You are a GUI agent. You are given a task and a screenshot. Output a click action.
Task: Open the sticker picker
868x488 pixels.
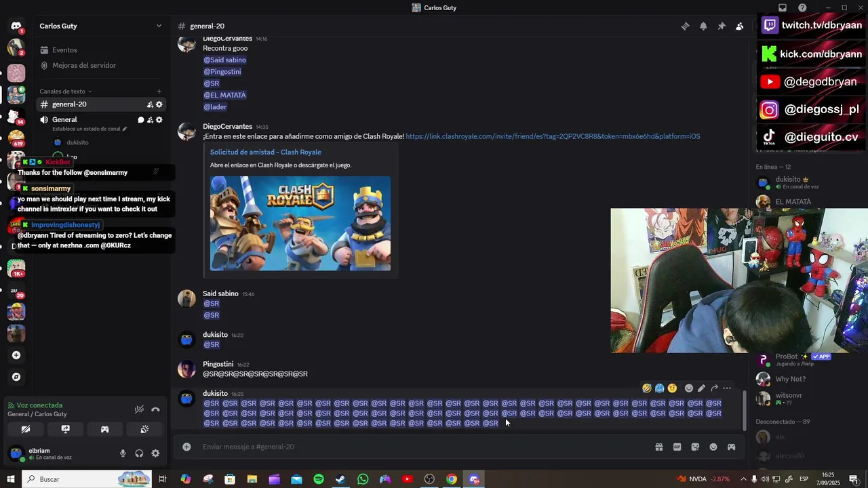coord(695,447)
